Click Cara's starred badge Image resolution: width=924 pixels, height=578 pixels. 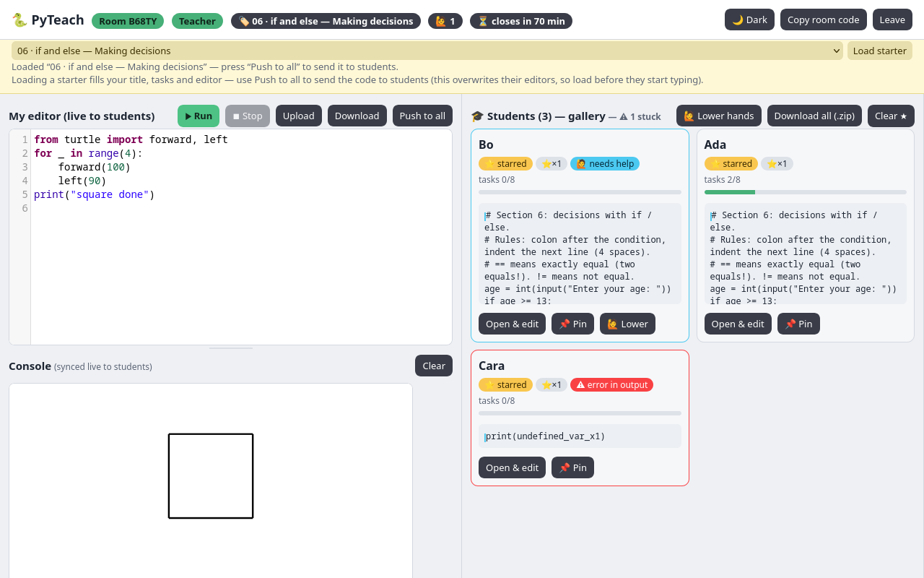pos(505,384)
